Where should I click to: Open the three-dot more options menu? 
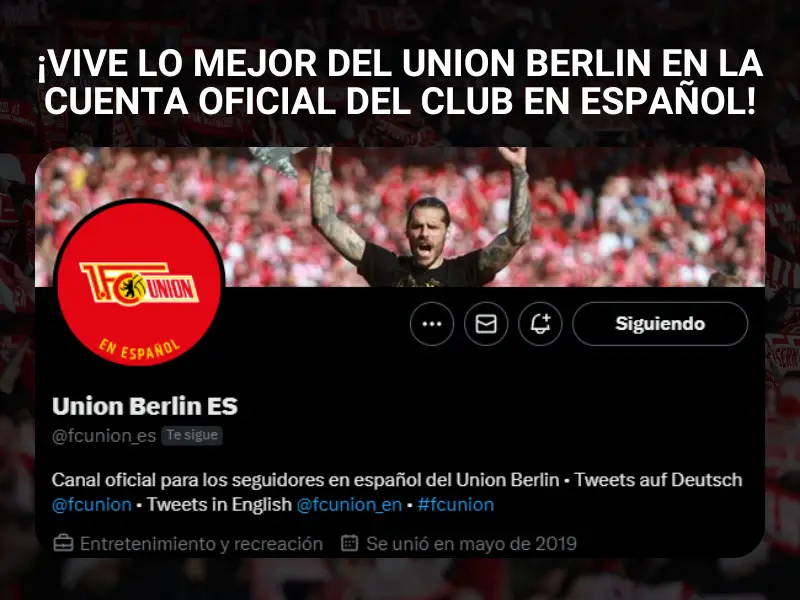432,324
